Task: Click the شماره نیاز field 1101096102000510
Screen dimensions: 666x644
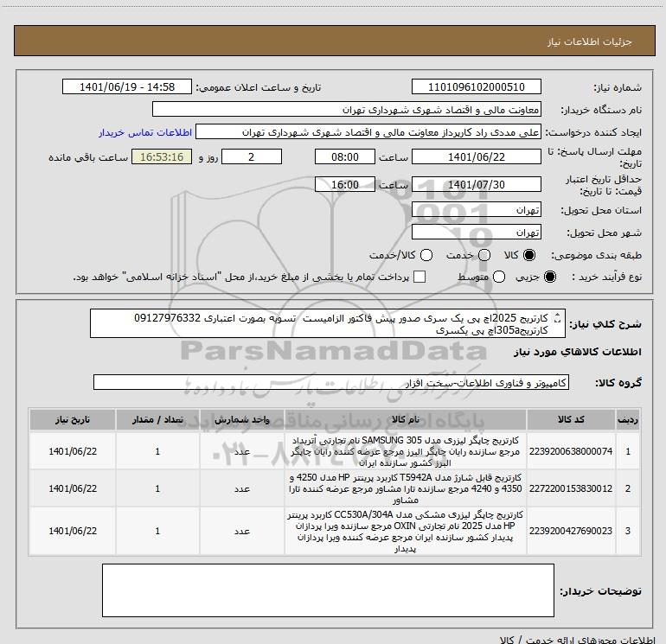Action: point(476,87)
